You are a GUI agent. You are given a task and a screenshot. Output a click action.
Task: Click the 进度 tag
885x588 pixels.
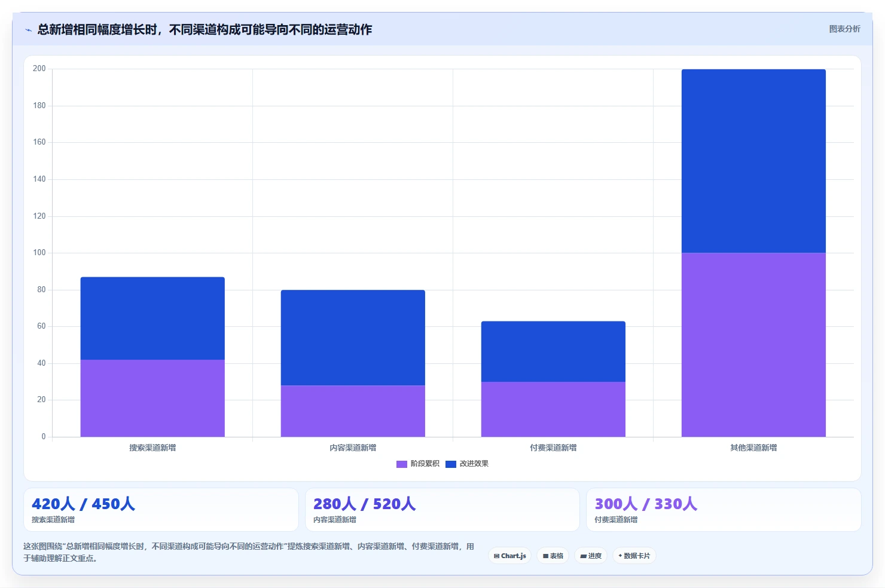(591, 556)
